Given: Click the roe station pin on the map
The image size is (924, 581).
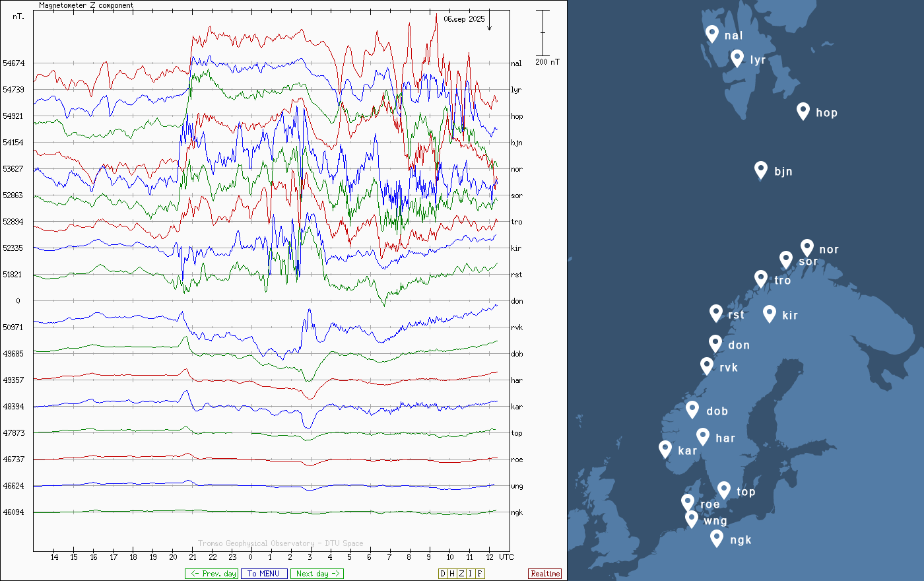Looking at the screenshot, I should click(x=688, y=502).
